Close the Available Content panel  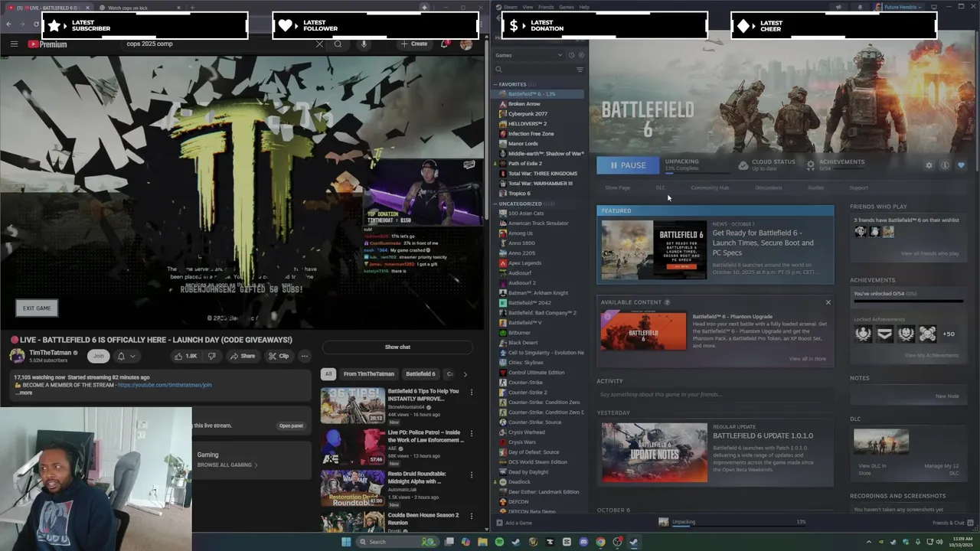(828, 302)
